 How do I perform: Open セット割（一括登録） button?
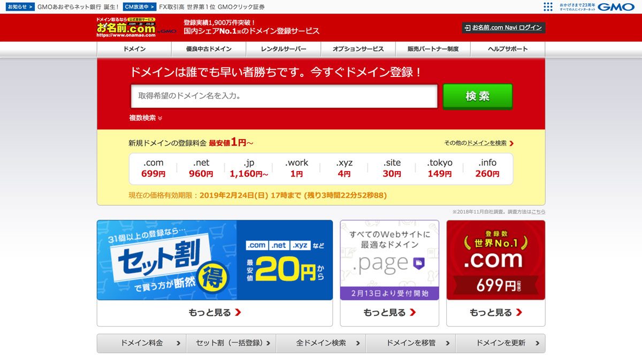(x=231, y=343)
